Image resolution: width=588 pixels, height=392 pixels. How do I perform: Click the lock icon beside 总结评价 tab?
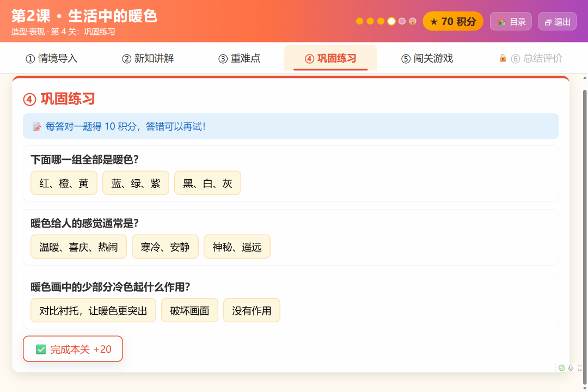point(503,58)
